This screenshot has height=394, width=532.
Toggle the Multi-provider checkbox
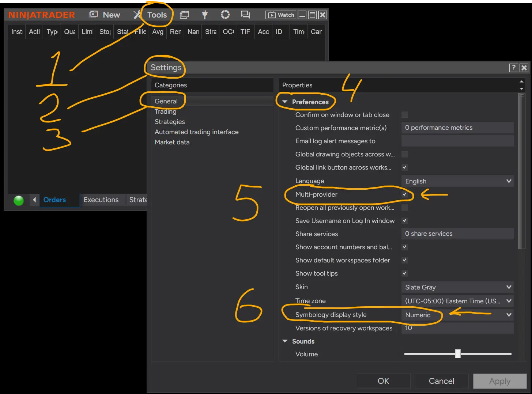click(405, 194)
